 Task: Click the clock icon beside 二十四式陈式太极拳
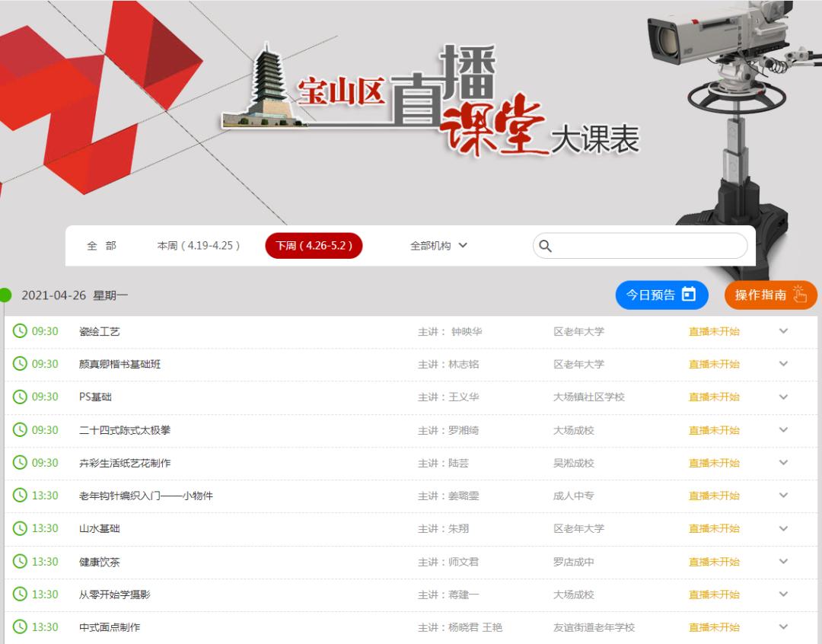pos(20,429)
